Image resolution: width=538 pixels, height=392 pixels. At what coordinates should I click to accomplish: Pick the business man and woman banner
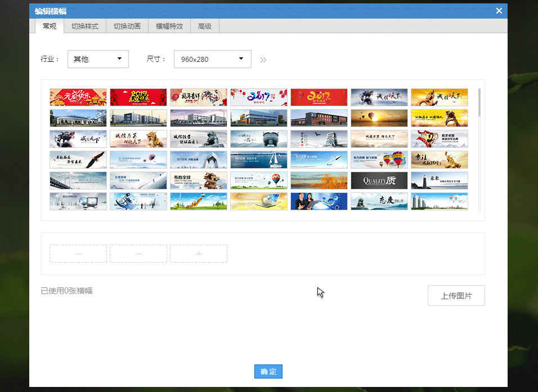[x=319, y=201]
